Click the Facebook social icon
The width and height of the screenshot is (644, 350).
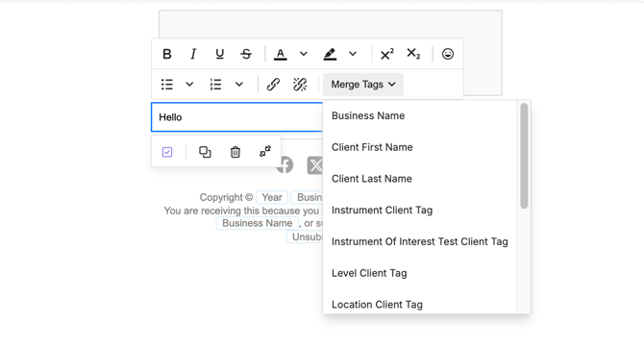(x=287, y=165)
